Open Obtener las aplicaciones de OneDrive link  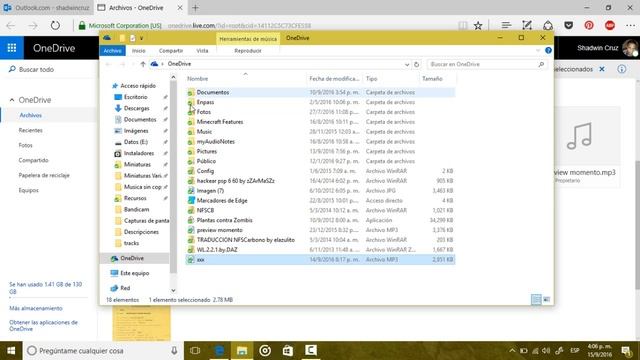click(43, 325)
